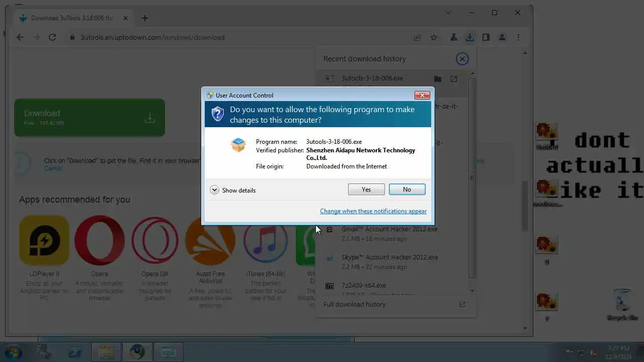Click the action center flag tray icon
This screenshot has width=644, height=362.
click(570, 352)
